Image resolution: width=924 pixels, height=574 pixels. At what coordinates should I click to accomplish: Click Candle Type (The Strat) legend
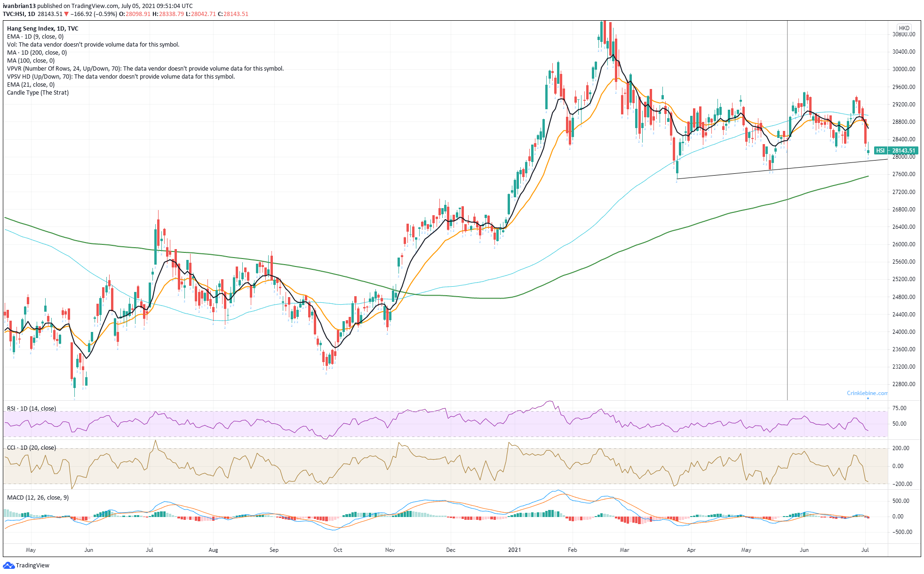pos(38,93)
